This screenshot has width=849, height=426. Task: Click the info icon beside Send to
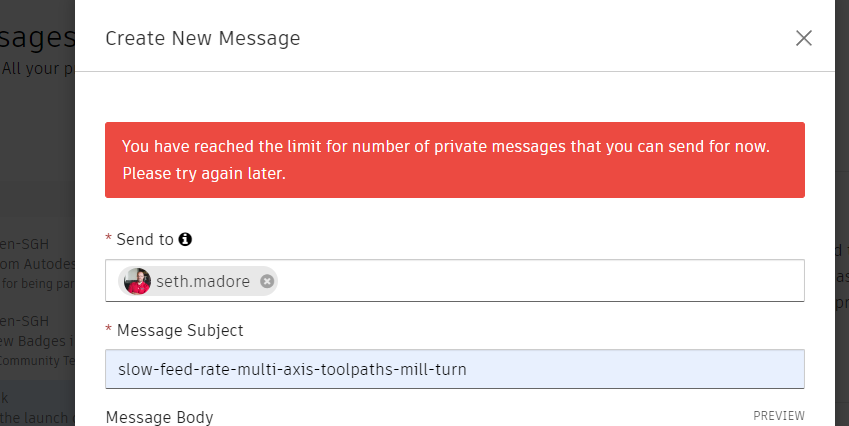tap(185, 240)
